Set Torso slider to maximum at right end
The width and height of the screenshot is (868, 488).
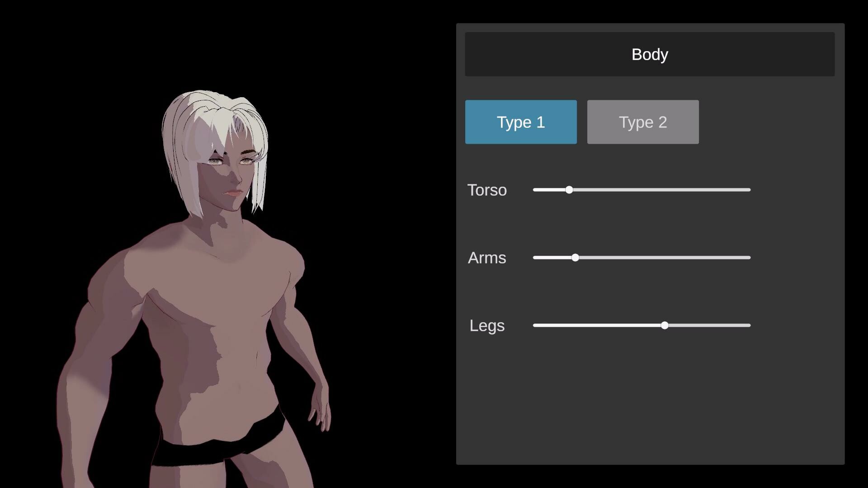(749, 190)
